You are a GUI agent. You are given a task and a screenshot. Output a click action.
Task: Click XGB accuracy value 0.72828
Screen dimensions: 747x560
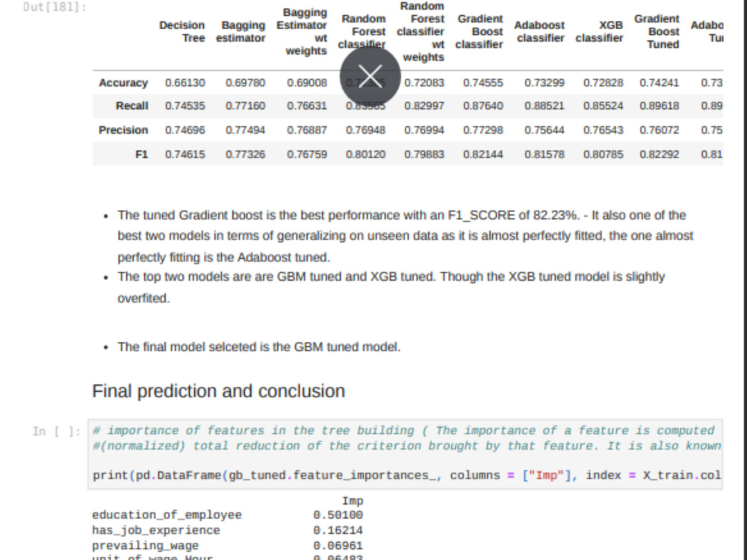[x=603, y=83]
